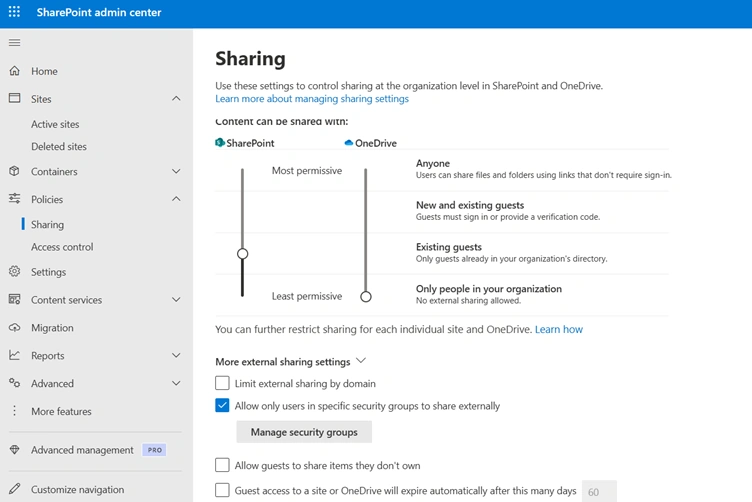752x502 pixels.
Task: Click the More features dots icon
Action: 14,411
